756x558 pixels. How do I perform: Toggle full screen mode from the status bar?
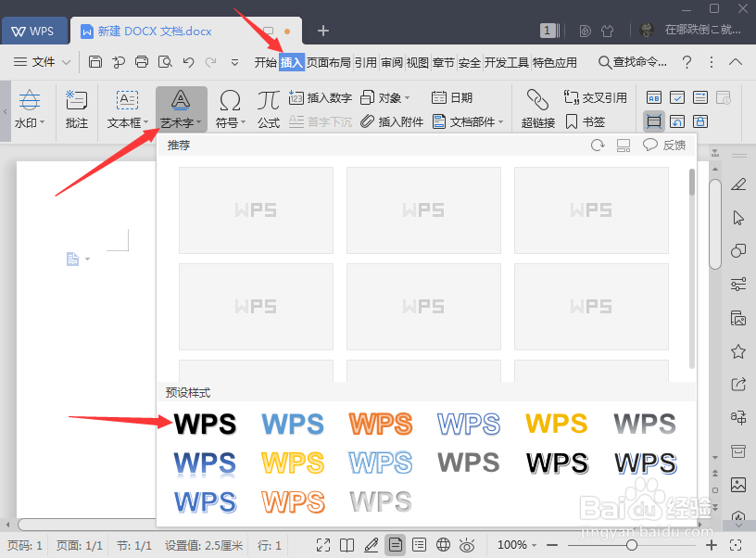coord(323,545)
